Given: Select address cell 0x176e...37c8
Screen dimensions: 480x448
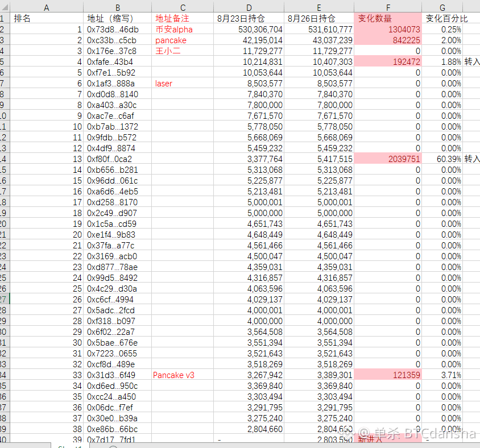Looking at the screenshot, I should coord(118,51).
